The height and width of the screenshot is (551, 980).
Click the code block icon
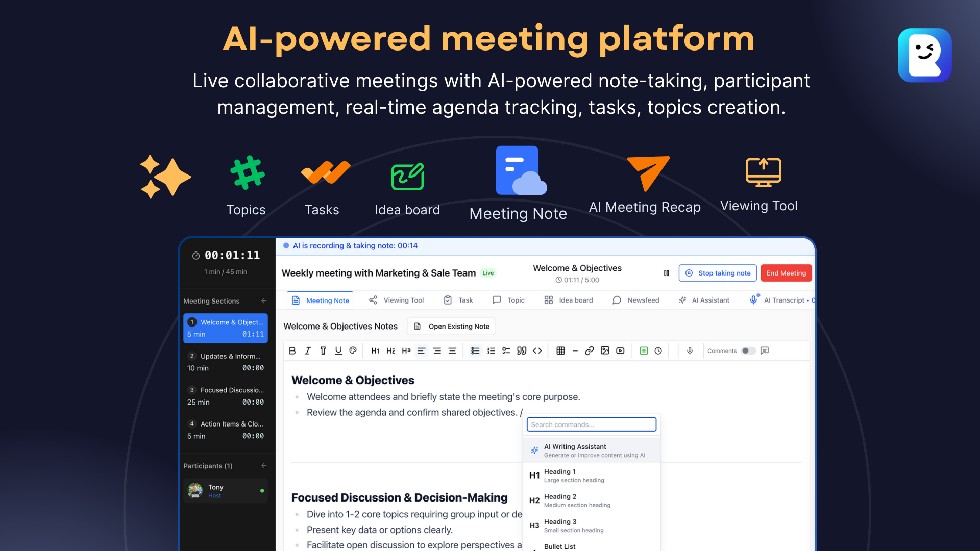537,350
